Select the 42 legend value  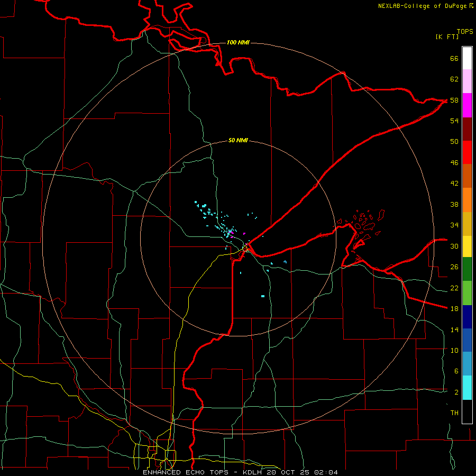(454, 184)
